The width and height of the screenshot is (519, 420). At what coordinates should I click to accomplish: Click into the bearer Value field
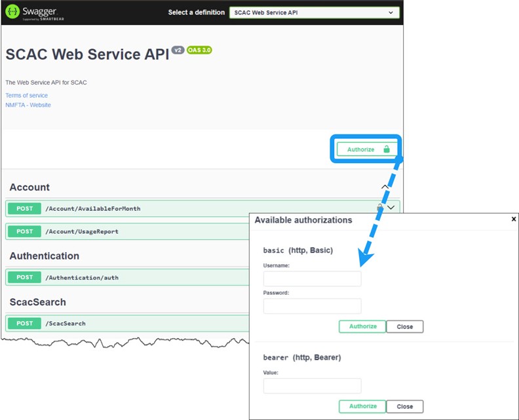[x=312, y=386]
